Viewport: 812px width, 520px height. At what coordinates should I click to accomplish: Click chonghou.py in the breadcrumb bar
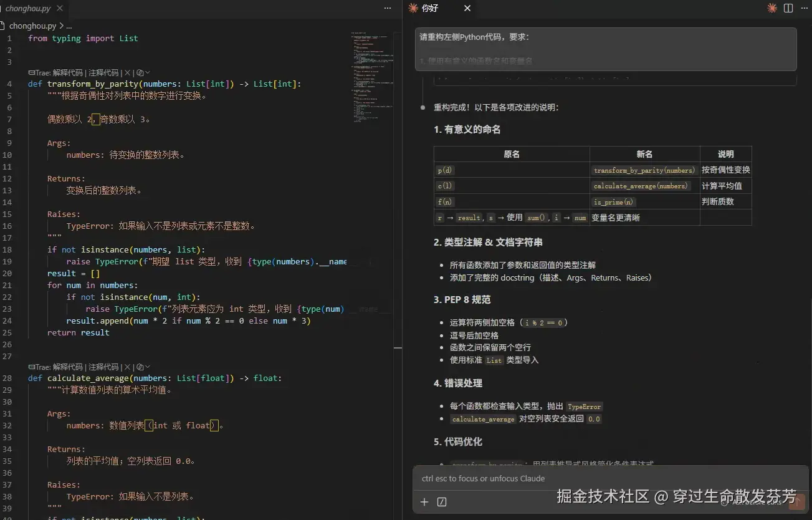click(x=33, y=26)
